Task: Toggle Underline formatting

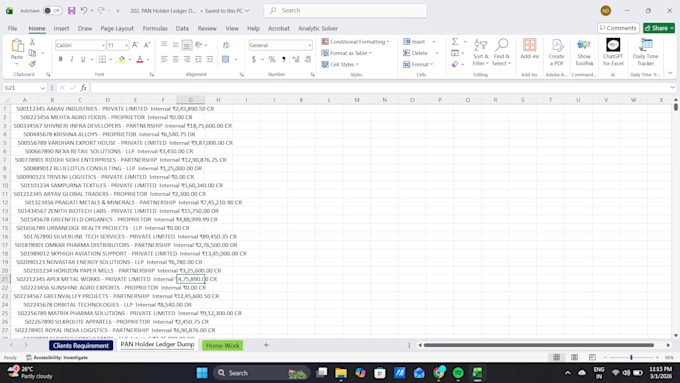Action: tap(83, 59)
